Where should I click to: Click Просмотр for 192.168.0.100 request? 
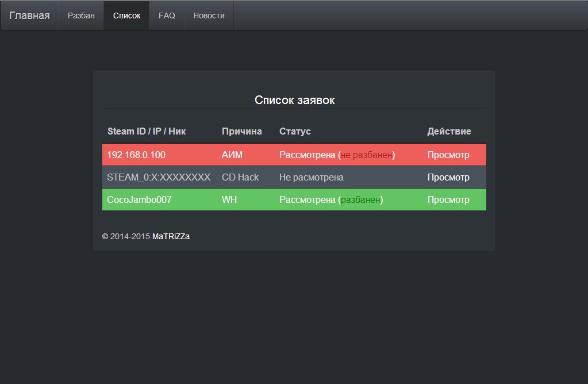[448, 155]
